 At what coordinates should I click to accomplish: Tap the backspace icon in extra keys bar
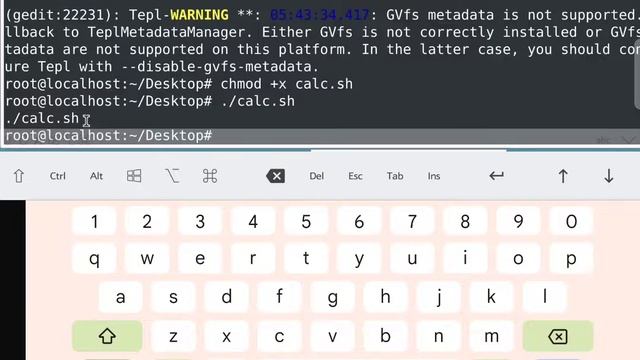[276, 176]
